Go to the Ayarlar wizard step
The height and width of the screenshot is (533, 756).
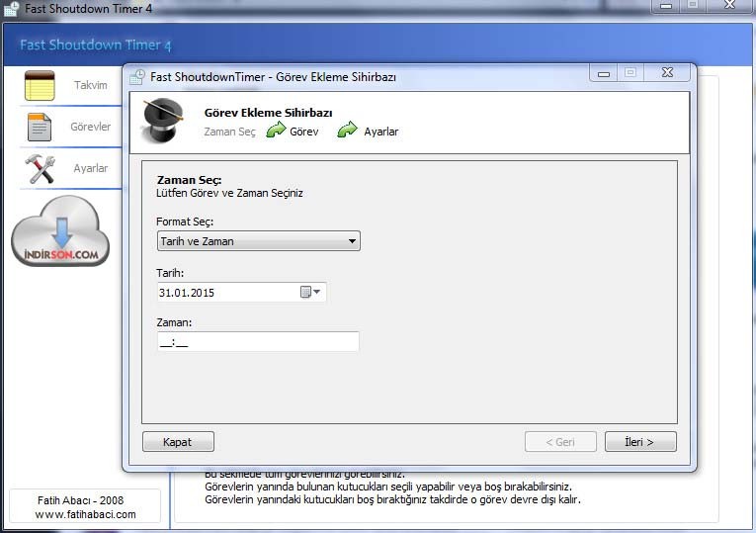click(x=380, y=132)
